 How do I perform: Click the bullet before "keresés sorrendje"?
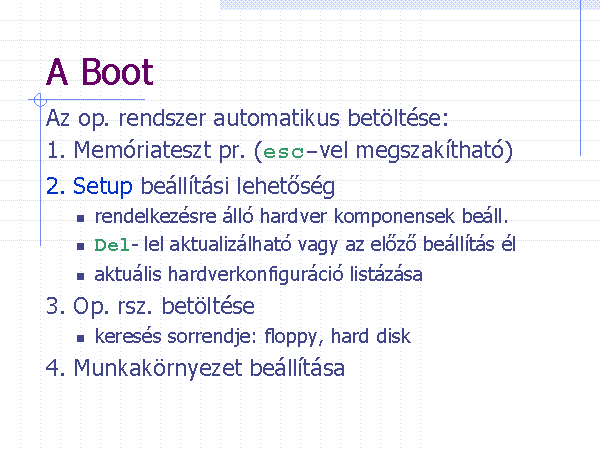[x=80, y=338]
